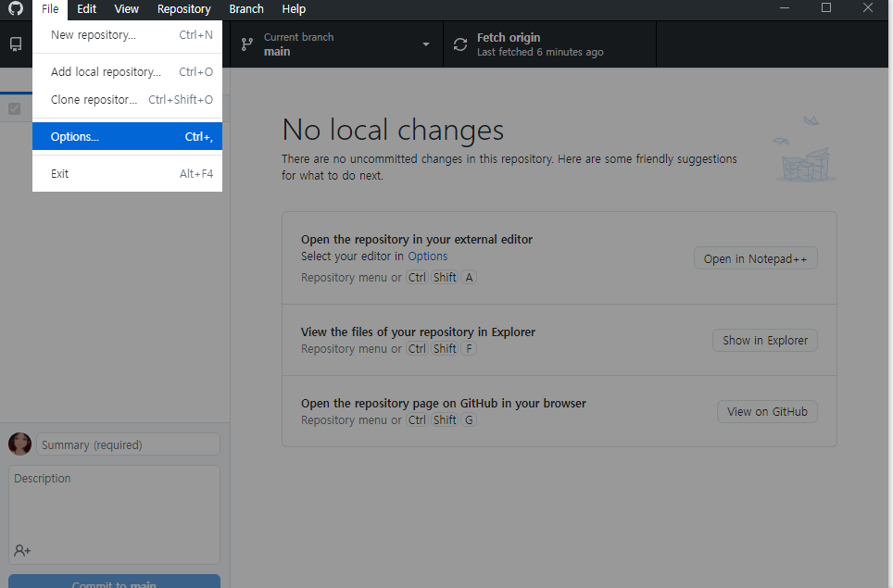Click Open in Notepad++ button

tap(755, 258)
